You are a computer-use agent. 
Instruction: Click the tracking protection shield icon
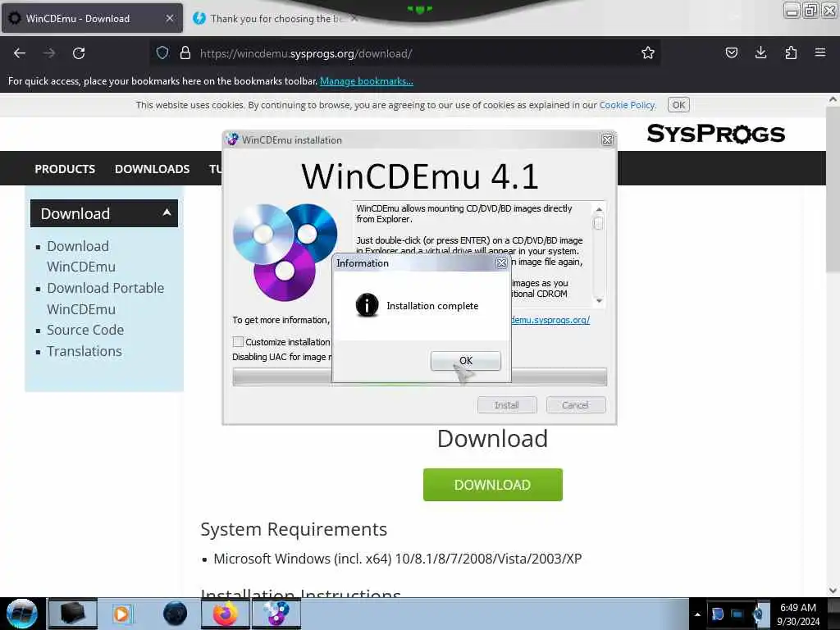point(162,53)
